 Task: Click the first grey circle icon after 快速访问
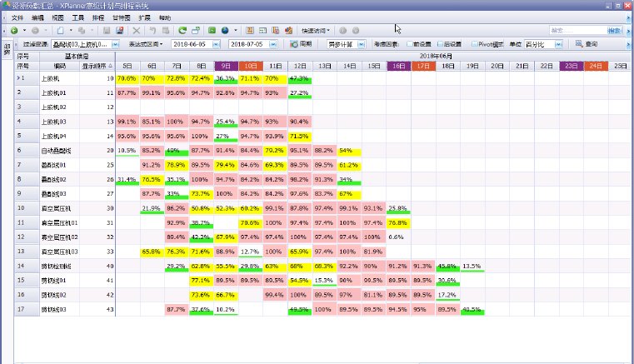[343, 30]
